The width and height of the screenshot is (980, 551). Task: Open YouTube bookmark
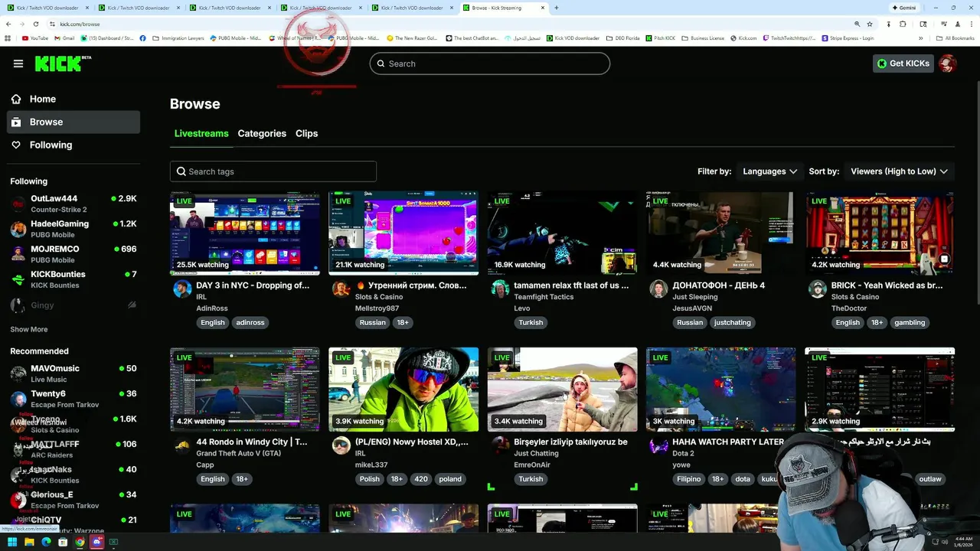[35, 37]
